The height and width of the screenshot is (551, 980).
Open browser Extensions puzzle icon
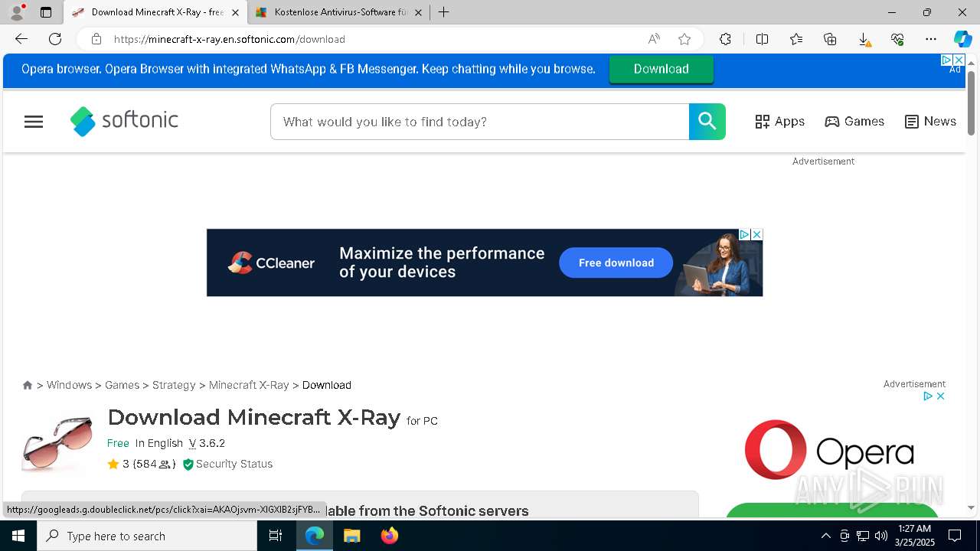coord(725,39)
